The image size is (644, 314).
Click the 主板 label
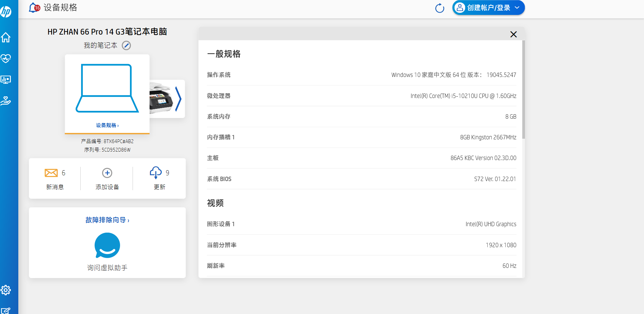[213, 158]
